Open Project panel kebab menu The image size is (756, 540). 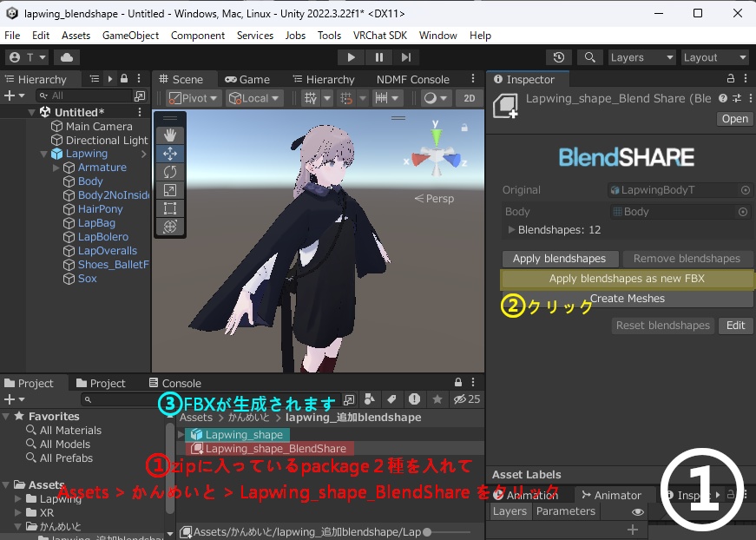[473, 382]
